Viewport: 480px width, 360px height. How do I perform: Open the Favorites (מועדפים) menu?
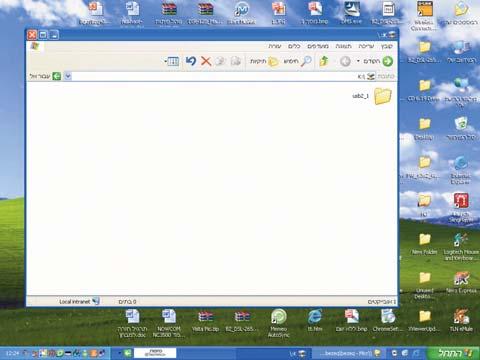[x=318, y=46]
